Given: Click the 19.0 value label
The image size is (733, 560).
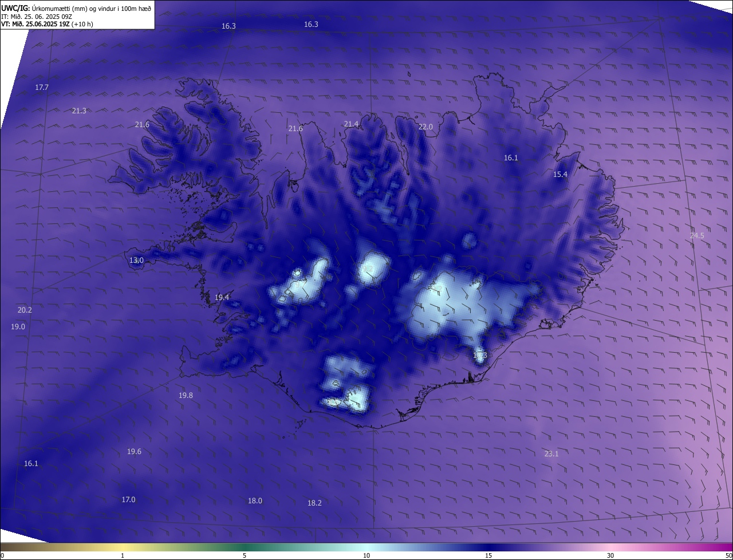Looking at the screenshot, I should [x=18, y=327].
